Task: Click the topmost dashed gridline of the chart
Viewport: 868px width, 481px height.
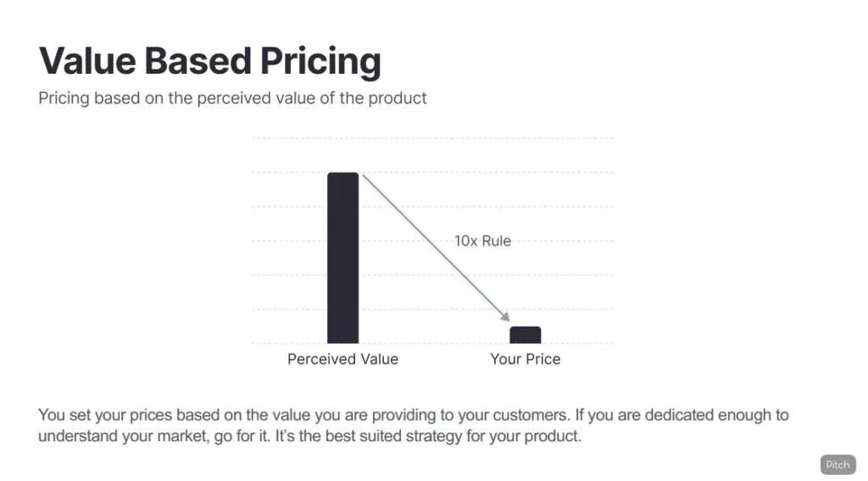Action: pos(432,138)
